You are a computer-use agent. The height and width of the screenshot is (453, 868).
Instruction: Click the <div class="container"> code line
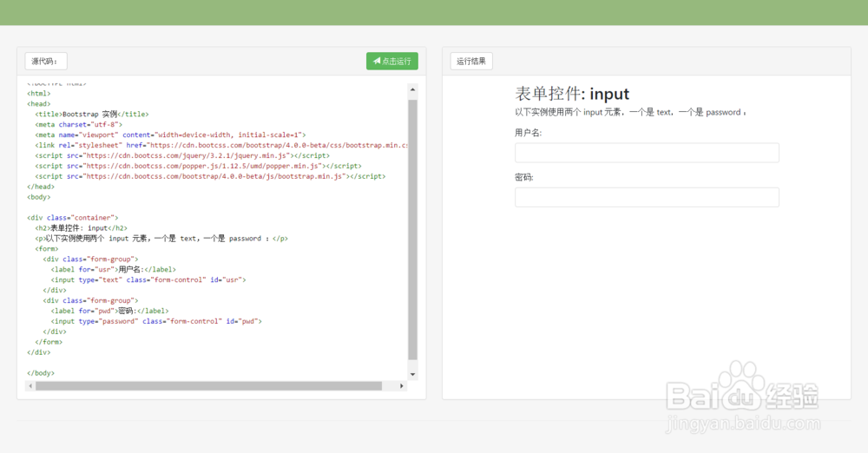coord(73,218)
